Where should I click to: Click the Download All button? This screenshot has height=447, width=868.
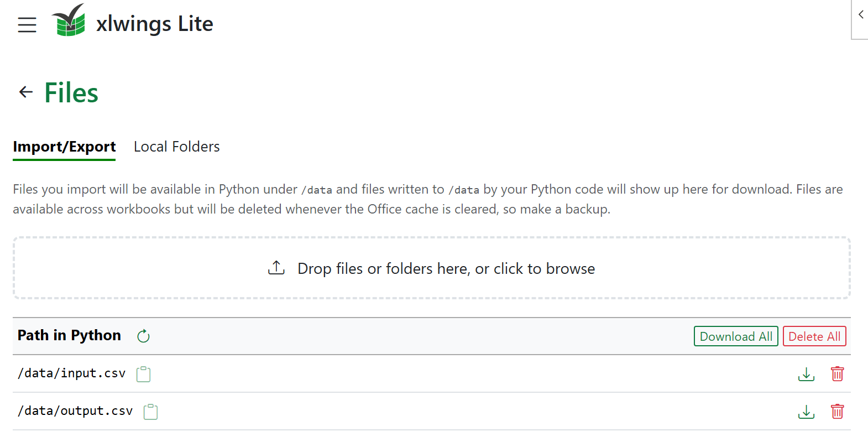pyautogui.click(x=736, y=336)
